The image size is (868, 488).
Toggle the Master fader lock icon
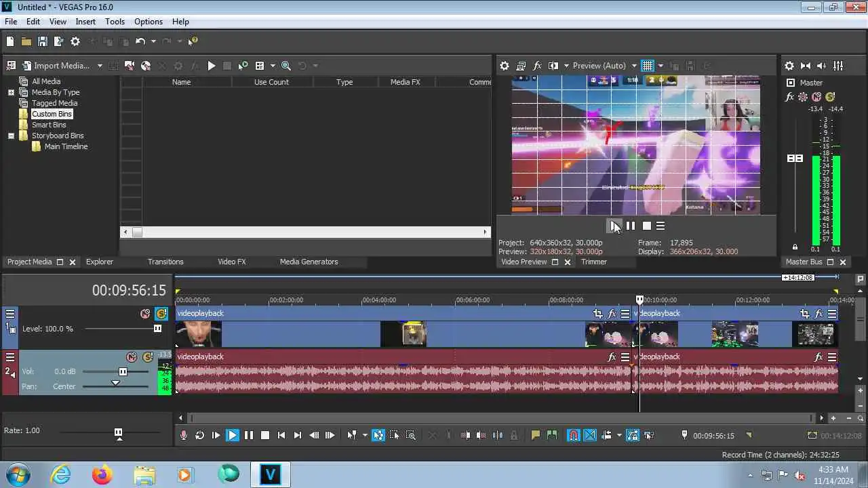(795, 247)
